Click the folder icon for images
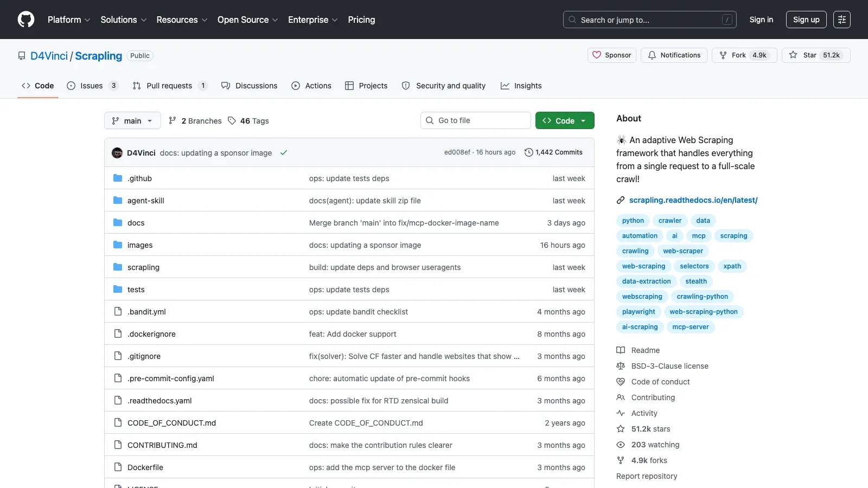The image size is (868, 488). tap(118, 245)
